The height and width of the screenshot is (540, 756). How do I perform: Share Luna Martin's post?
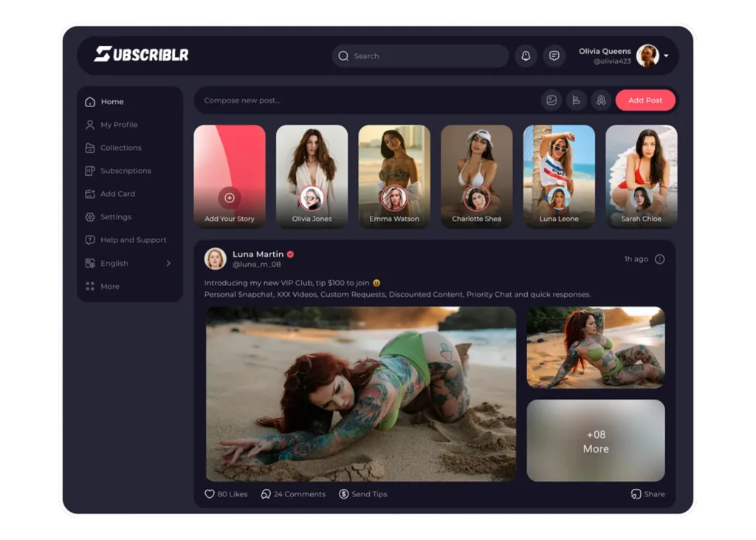(647, 494)
